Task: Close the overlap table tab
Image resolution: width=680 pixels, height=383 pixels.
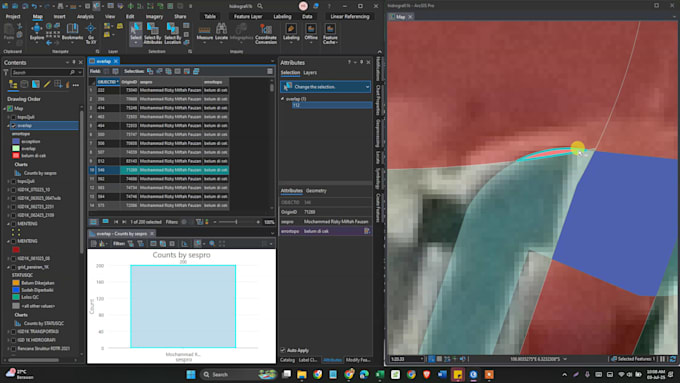Action: pyautogui.click(x=116, y=61)
